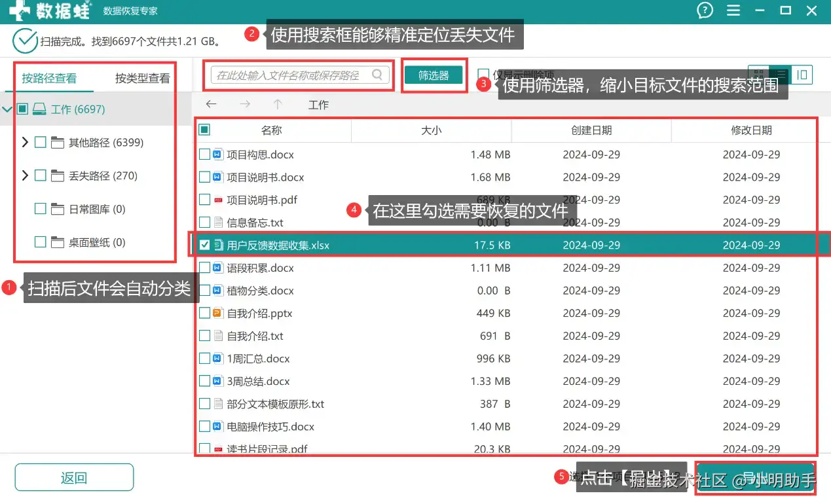Select the file name 部分文本模板原形.txt

[276, 404]
